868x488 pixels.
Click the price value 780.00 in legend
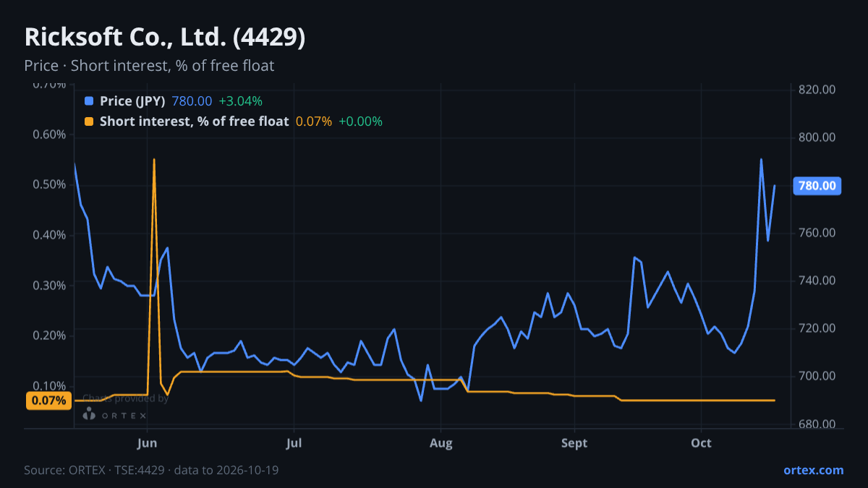click(x=192, y=100)
